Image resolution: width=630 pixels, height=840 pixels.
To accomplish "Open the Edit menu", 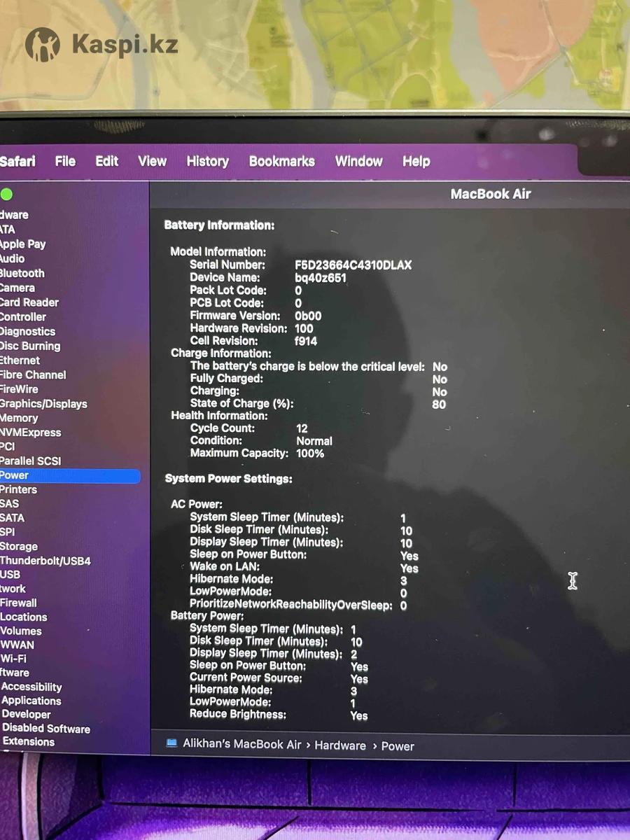I will (x=107, y=161).
